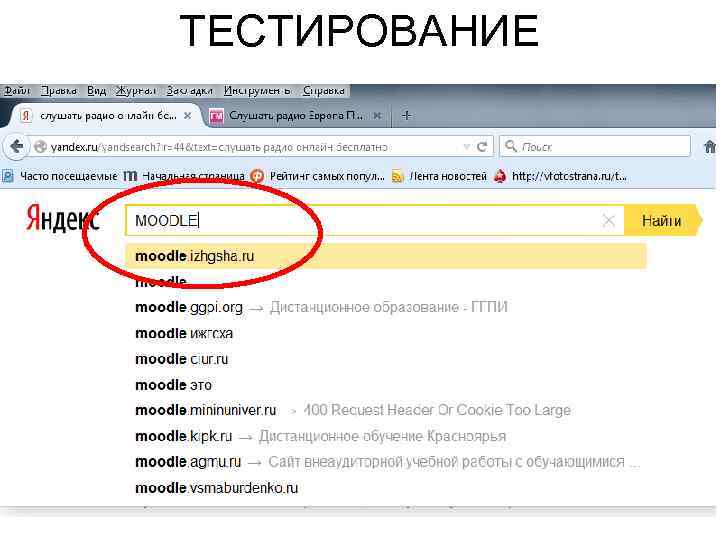Close the Европа Плюс radio tab
720x540 pixels.
(377, 116)
